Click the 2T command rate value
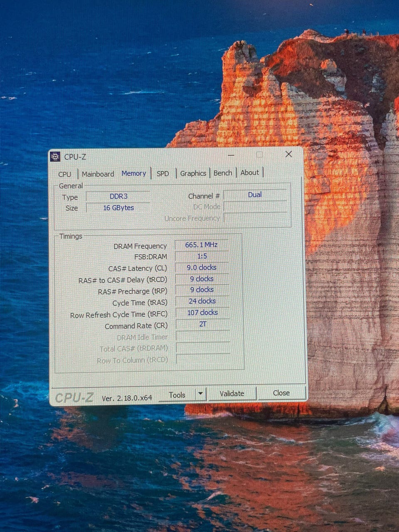Screen dimensions: 399x532 [203, 324]
